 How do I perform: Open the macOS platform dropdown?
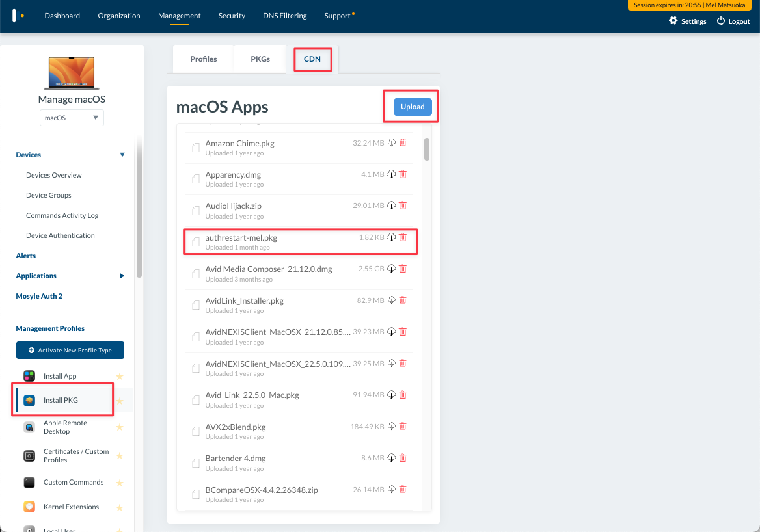click(72, 118)
